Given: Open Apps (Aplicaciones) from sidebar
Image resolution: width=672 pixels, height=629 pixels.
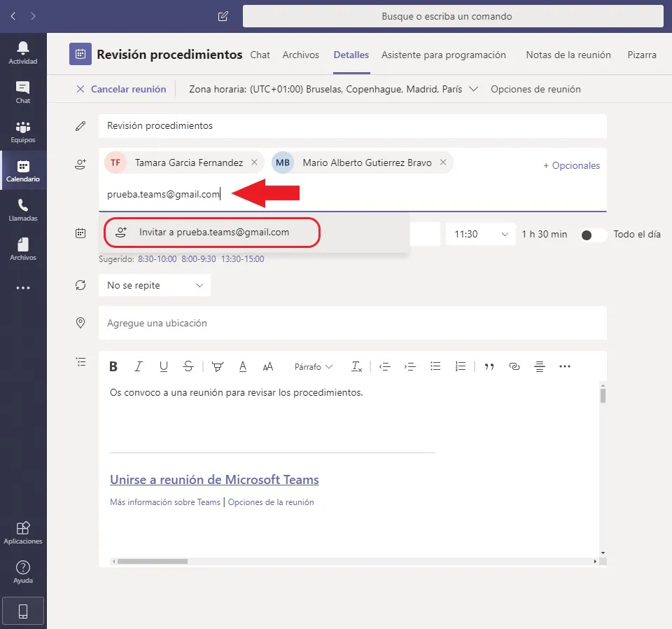Looking at the screenshot, I should tap(23, 532).
